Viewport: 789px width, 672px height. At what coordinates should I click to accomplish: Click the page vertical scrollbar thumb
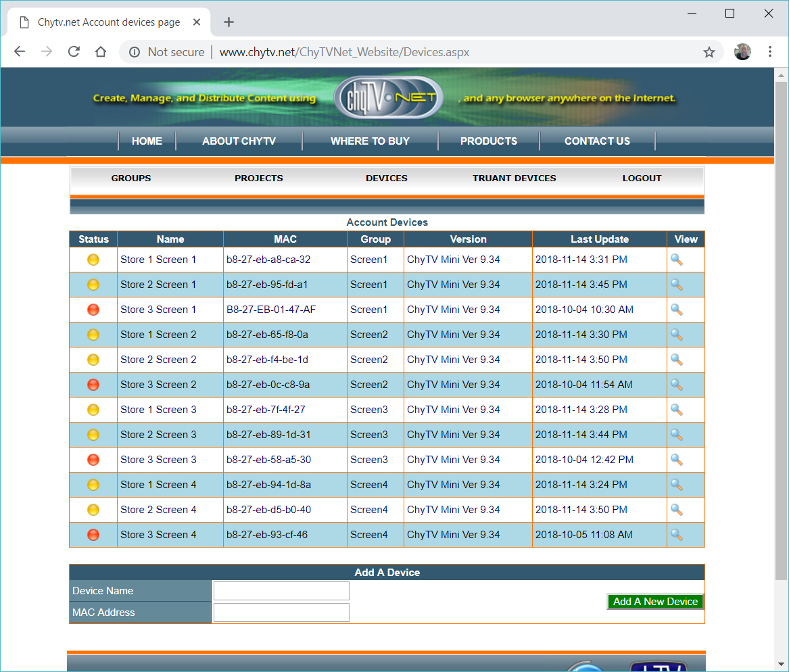point(781,331)
